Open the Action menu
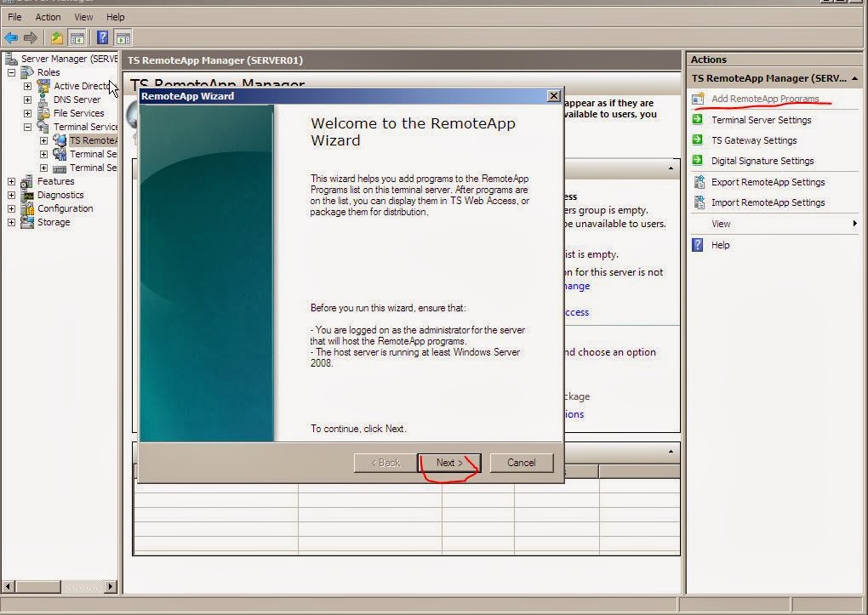868x615 pixels. pyautogui.click(x=49, y=17)
